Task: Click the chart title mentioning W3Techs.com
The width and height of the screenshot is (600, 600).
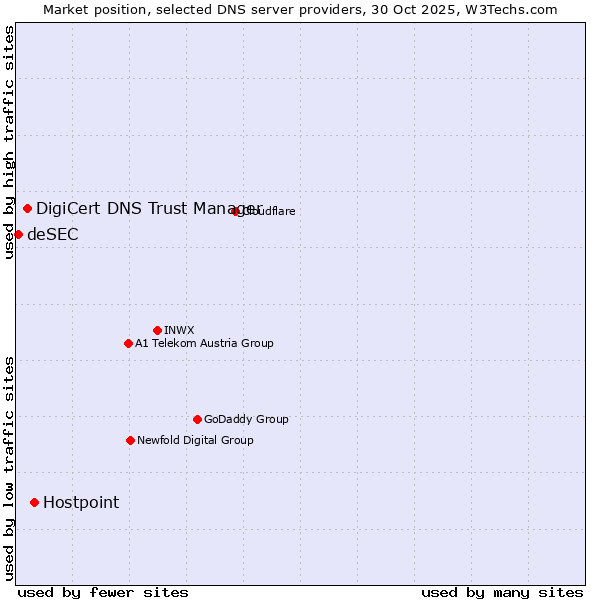Action: click(x=300, y=9)
